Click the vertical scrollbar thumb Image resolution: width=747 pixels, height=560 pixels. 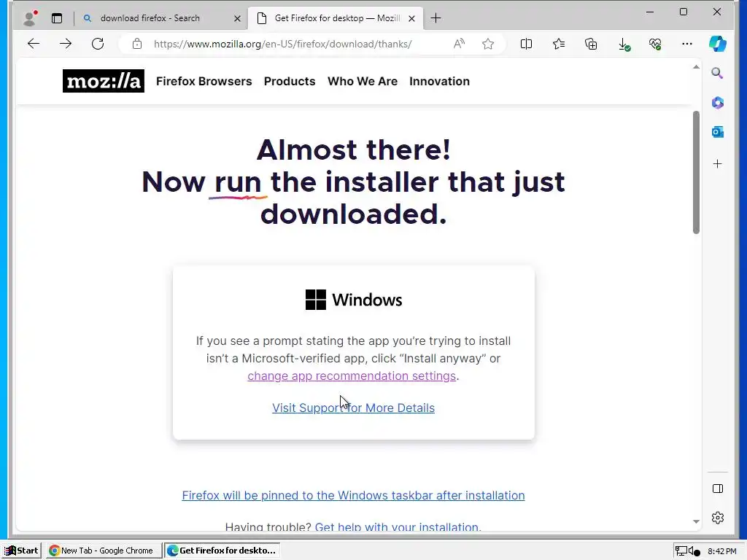[696, 172]
